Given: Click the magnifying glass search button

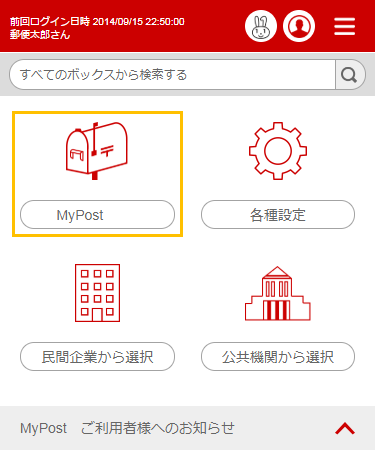Looking at the screenshot, I should (x=350, y=75).
